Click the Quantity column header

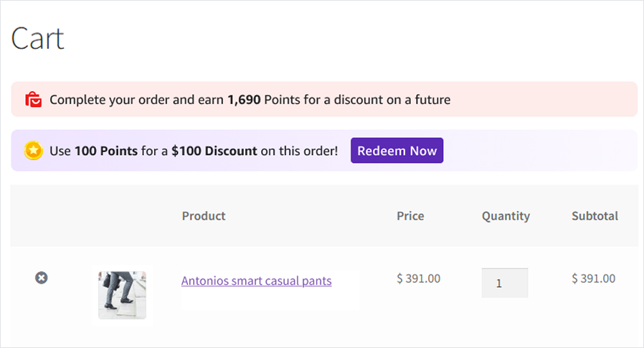(x=506, y=216)
